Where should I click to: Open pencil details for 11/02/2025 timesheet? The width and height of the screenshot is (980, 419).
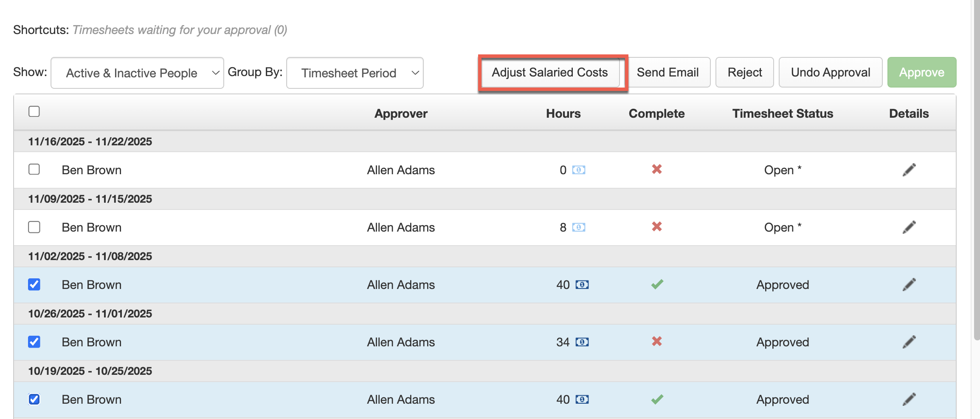tap(909, 284)
